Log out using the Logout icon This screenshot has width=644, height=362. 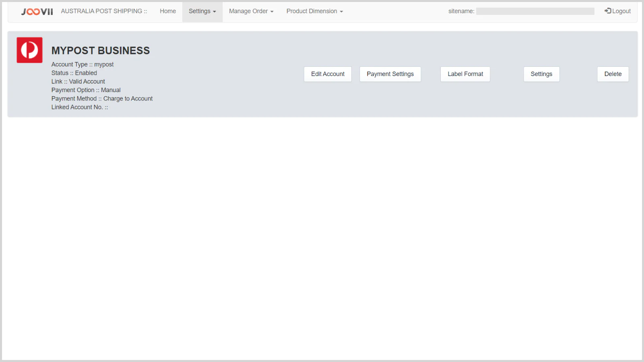608,11
